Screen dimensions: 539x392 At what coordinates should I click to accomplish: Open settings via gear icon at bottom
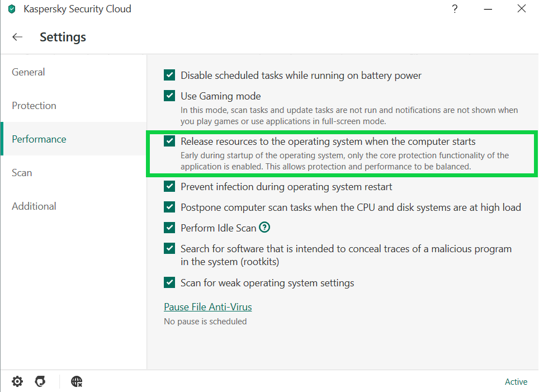tap(17, 381)
